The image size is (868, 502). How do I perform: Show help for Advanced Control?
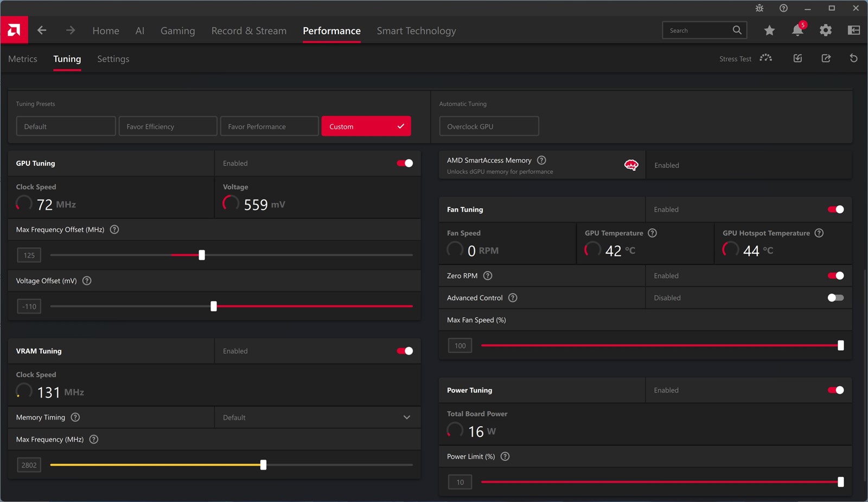[x=513, y=298]
